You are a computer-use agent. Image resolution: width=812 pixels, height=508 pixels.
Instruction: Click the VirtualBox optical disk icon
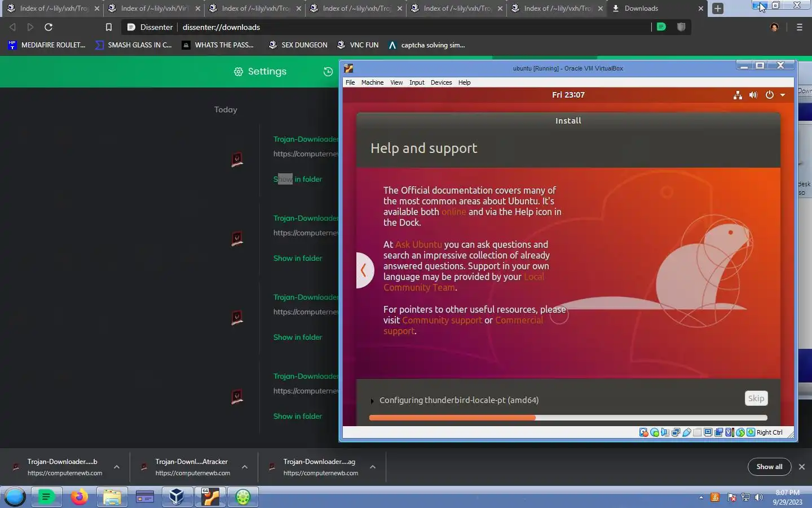pyautogui.click(x=655, y=432)
